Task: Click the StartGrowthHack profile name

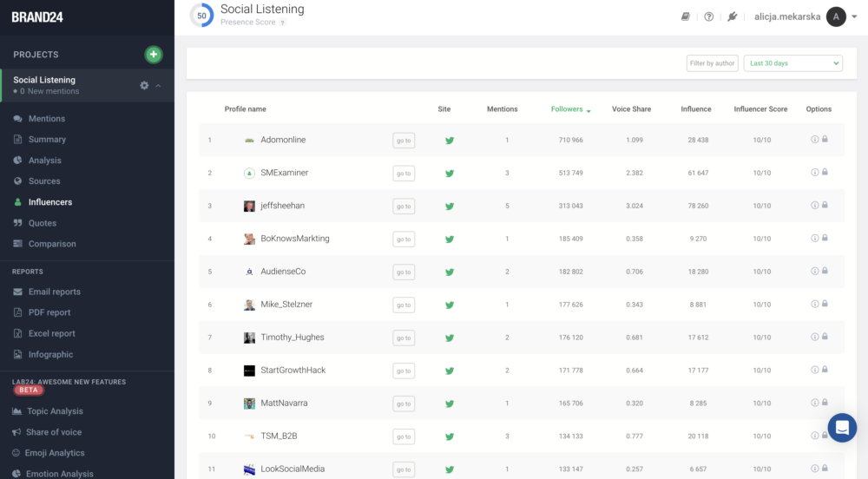Action: pos(293,370)
